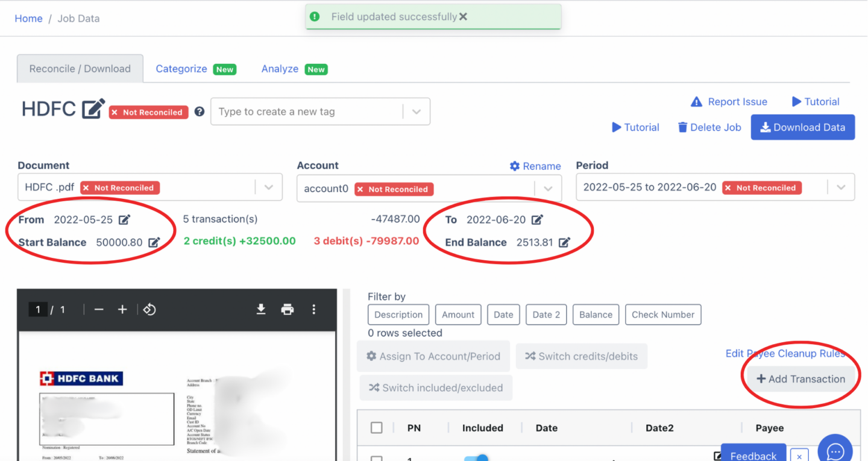Print the PDF document
Image resolution: width=868 pixels, height=461 pixels.
click(288, 309)
